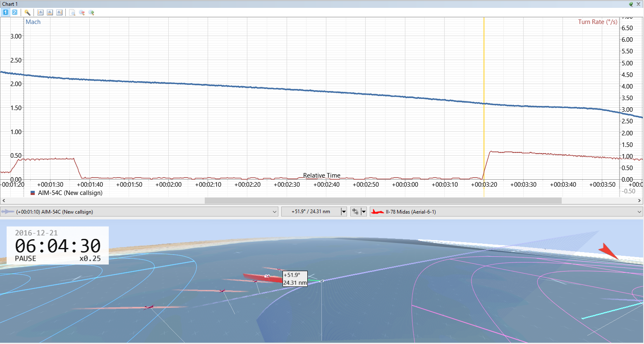Open the Il-78 Midas secondary object dropdown

[x=506, y=212]
